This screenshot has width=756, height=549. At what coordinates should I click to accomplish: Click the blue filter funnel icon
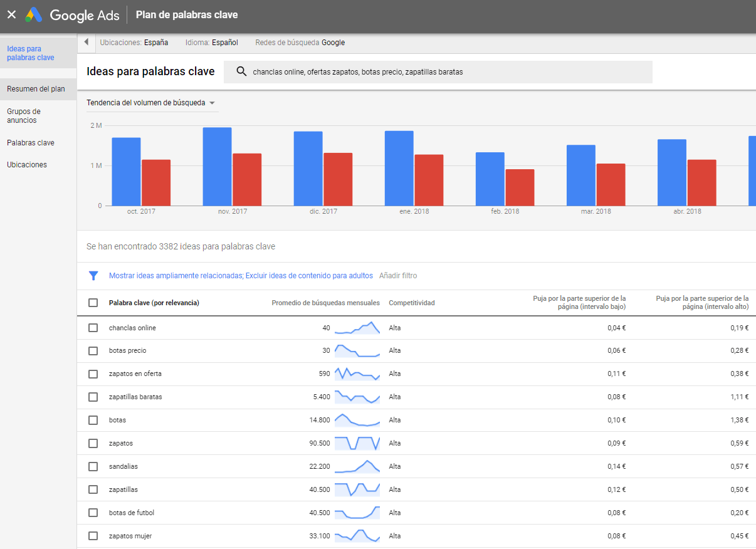click(93, 276)
